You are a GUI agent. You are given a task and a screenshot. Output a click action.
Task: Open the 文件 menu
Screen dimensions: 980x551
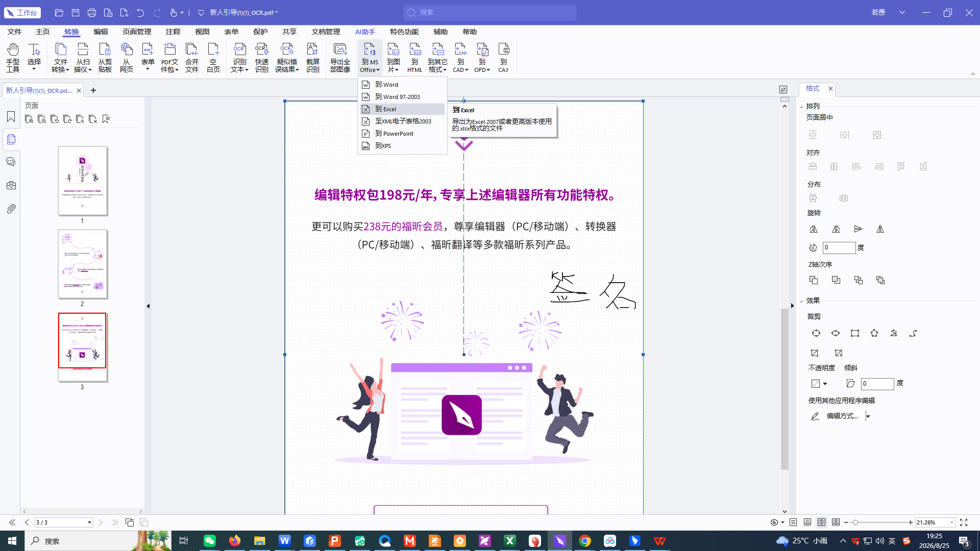tap(14, 32)
